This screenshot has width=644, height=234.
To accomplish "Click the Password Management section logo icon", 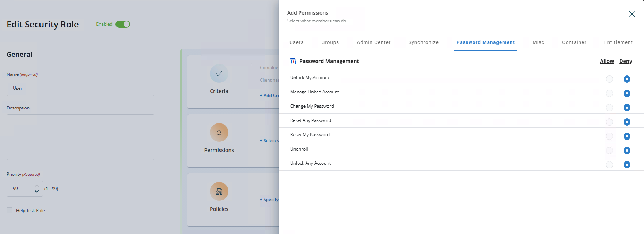I will (x=293, y=61).
